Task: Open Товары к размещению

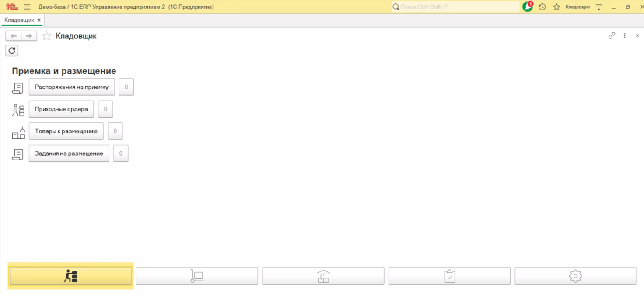Action: click(x=66, y=131)
